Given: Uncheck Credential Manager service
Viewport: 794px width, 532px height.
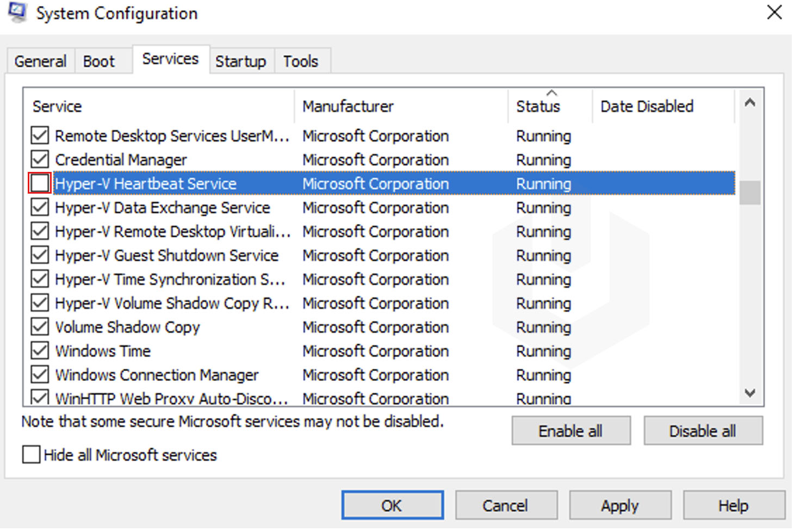Looking at the screenshot, I should (x=39, y=159).
